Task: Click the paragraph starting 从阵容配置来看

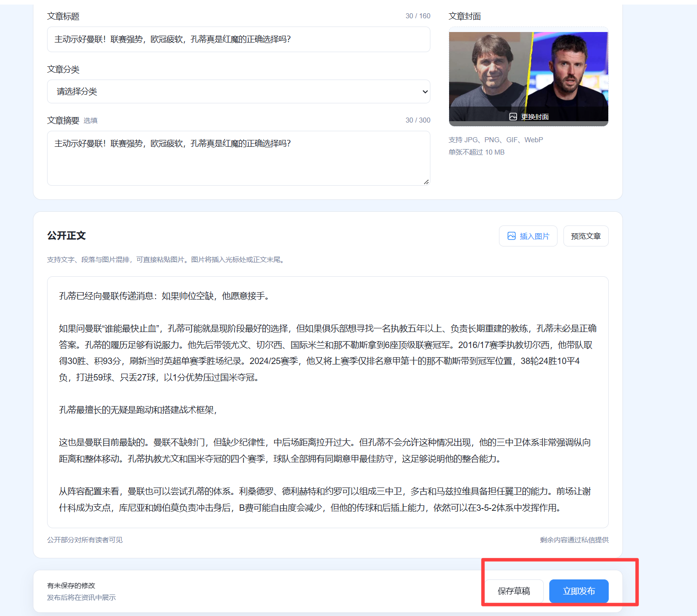Action: pyautogui.click(x=325, y=499)
